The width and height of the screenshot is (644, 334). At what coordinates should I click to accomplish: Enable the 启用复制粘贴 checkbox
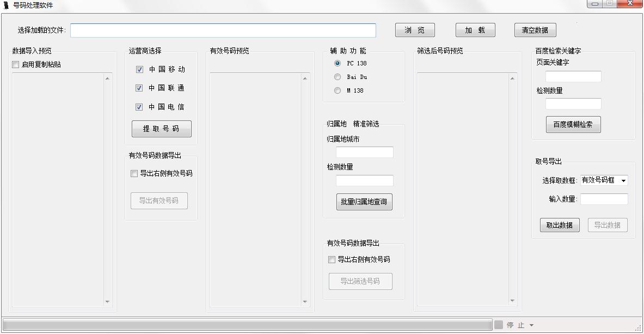[x=16, y=65]
